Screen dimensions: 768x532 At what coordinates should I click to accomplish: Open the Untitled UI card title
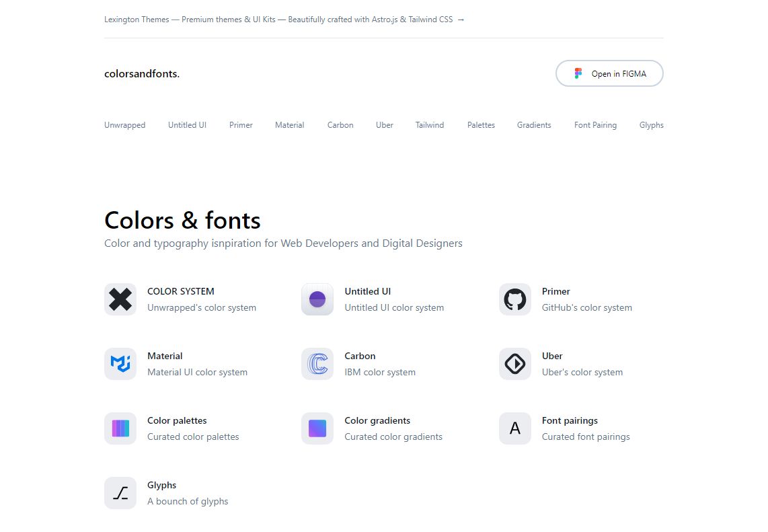(x=368, y=291)
